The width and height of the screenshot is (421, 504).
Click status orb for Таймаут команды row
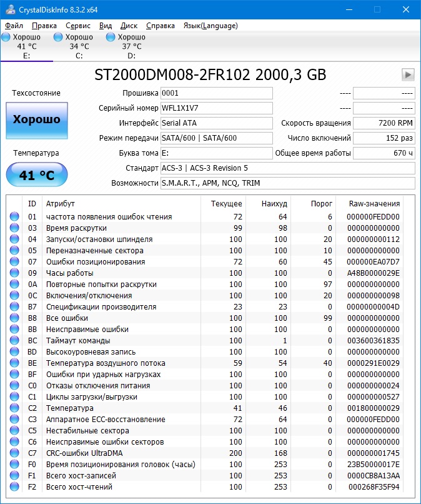(x=14, y=340)
